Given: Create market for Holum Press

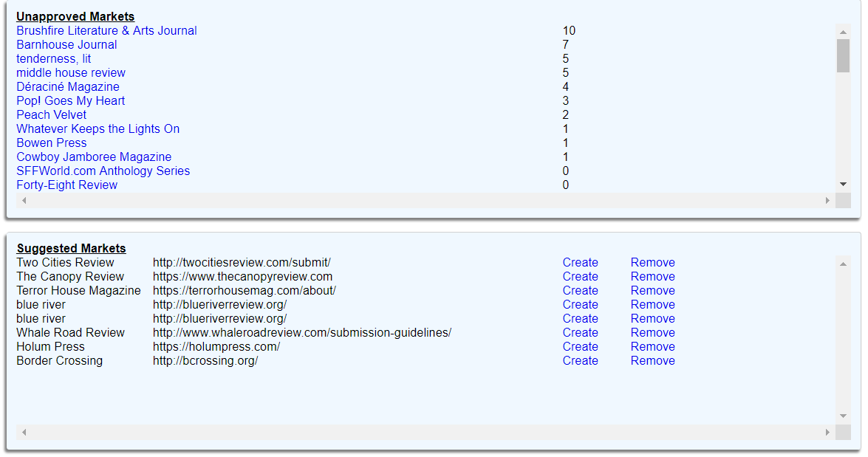Looking at the screenshot, I should point(580,347).
